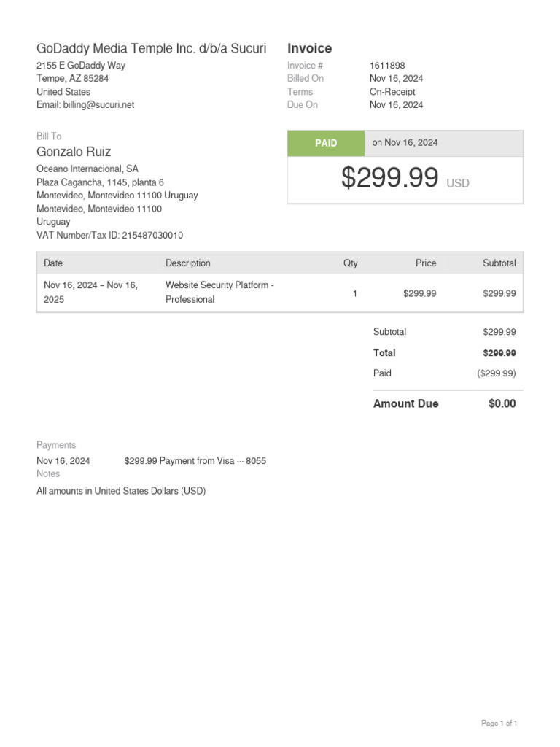Click the Invoice heading

(309, 48)
